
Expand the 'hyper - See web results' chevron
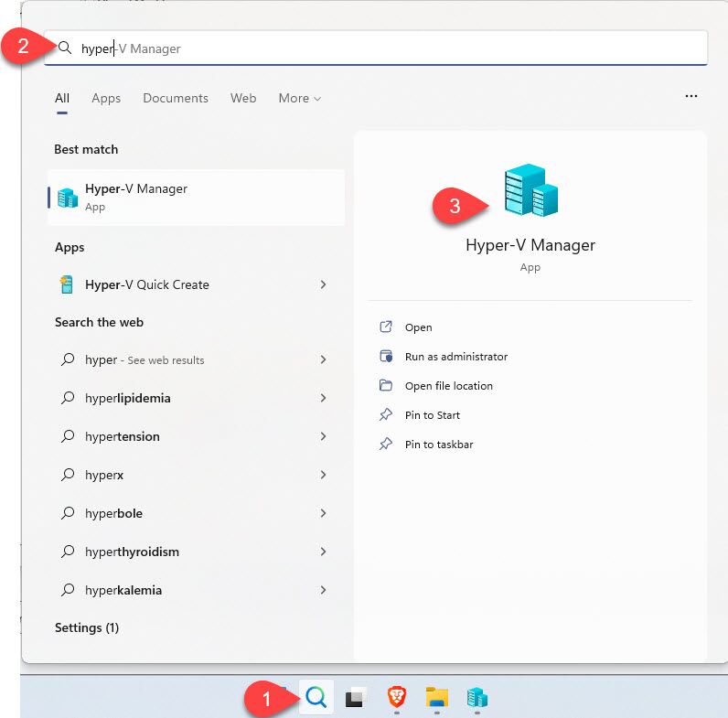(323, 359)
